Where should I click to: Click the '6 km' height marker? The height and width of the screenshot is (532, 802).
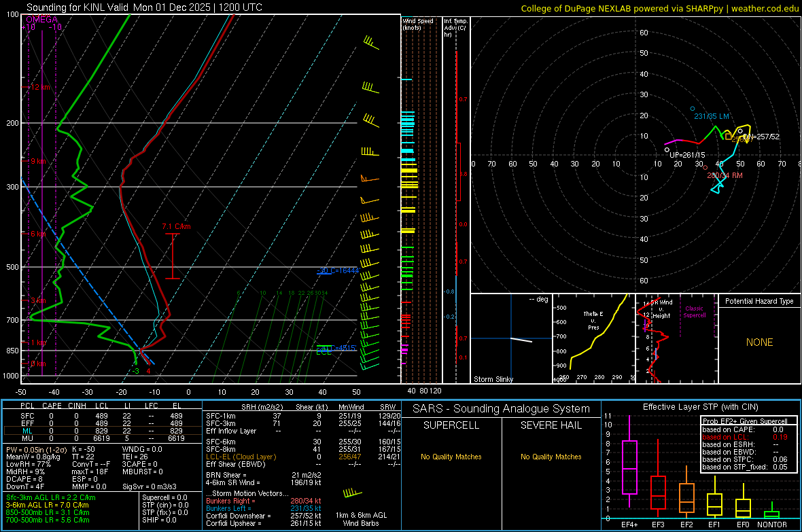(38, 233)
